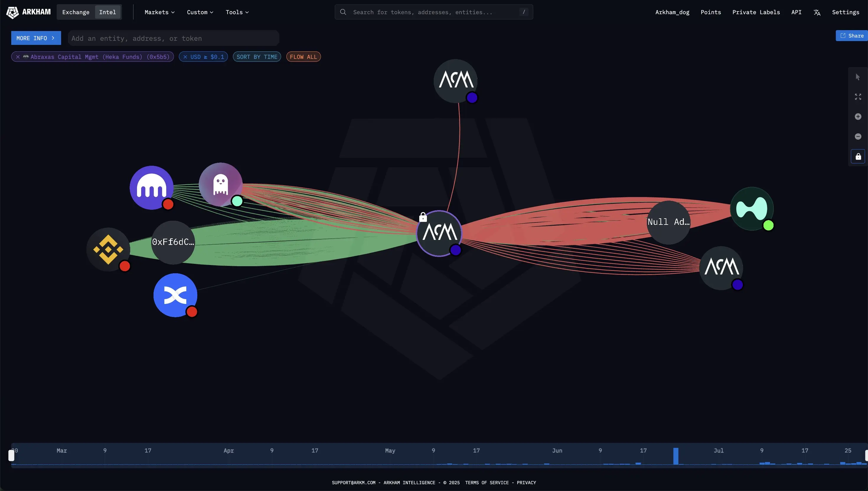868x491 pixels.
Task: Activate the pointer select tool
Action: (x=858, y=77)
